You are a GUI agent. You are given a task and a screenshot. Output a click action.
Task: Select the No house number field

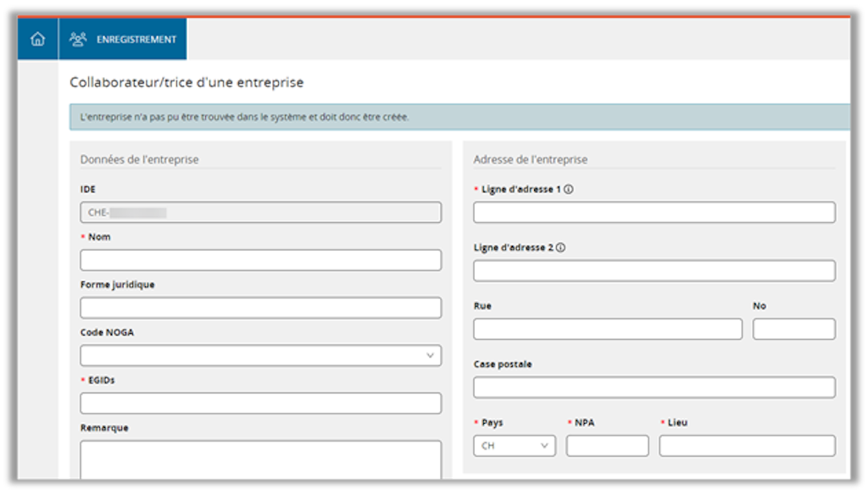[x=793, y=329]
